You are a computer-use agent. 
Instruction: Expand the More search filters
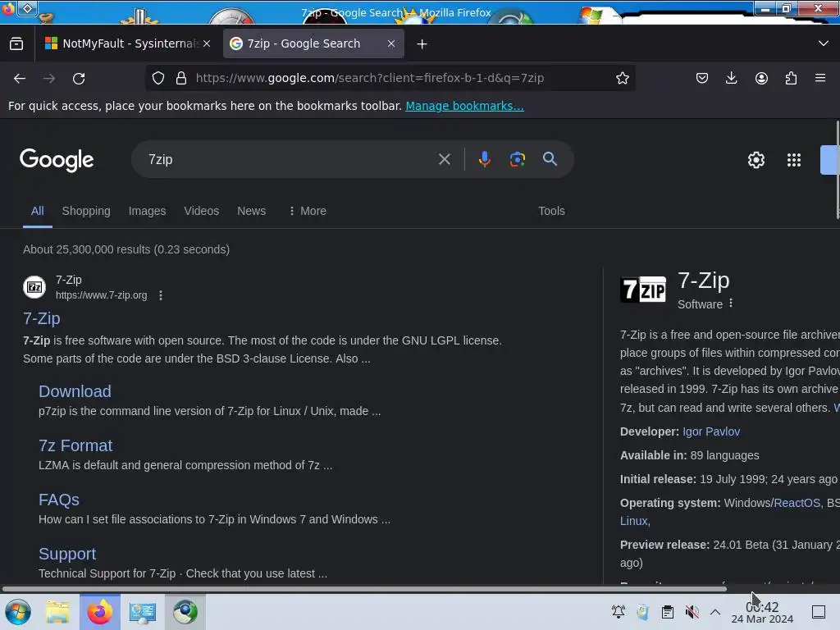[307, 211]
